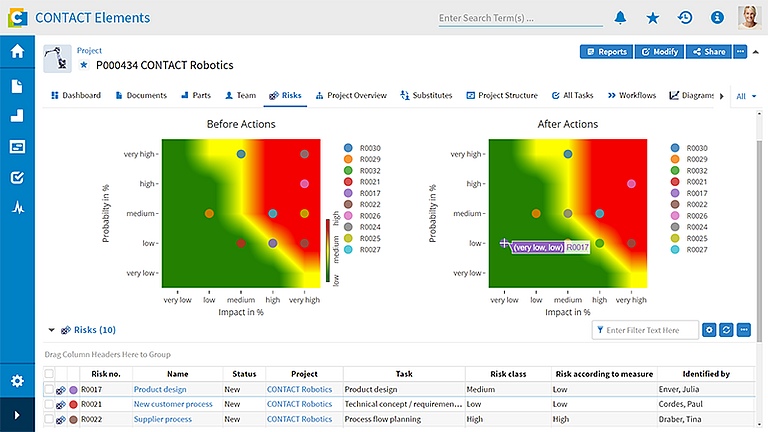Open the All tabs dropdown

[x=746, y=96]
